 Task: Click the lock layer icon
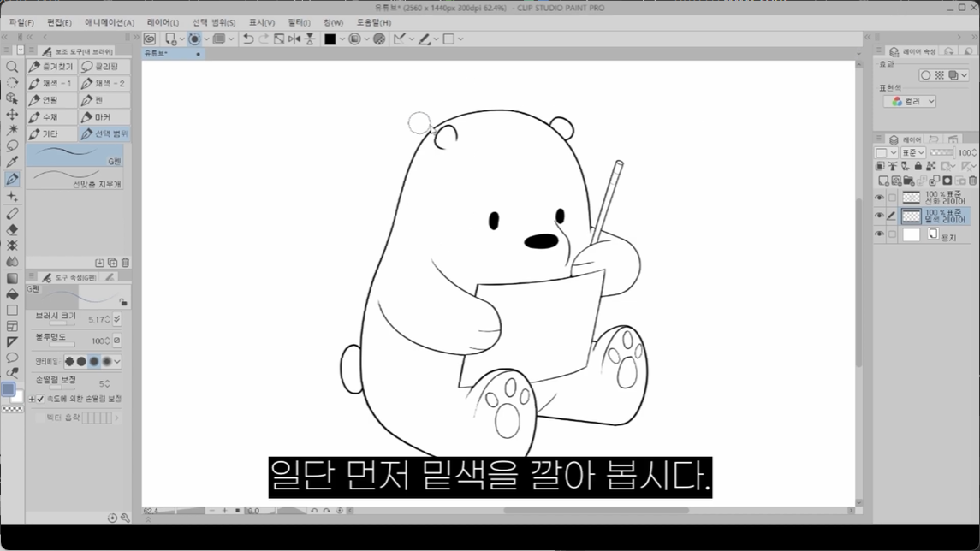point(918,166)
